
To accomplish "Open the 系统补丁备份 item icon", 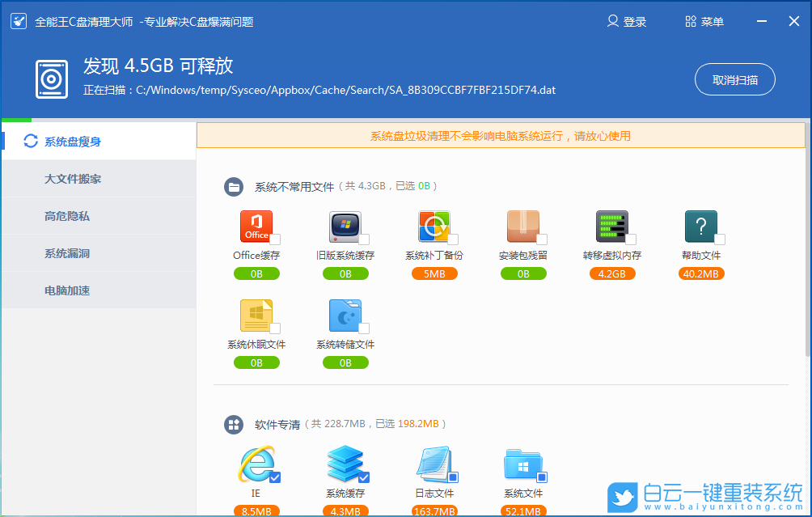I will (x=434, y=227).
